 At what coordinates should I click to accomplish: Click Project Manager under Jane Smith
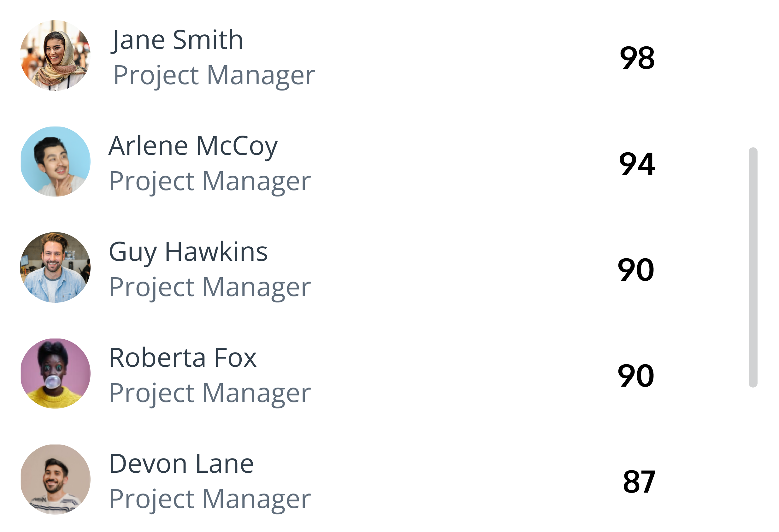pyautogui.click(x=214, y=76)
